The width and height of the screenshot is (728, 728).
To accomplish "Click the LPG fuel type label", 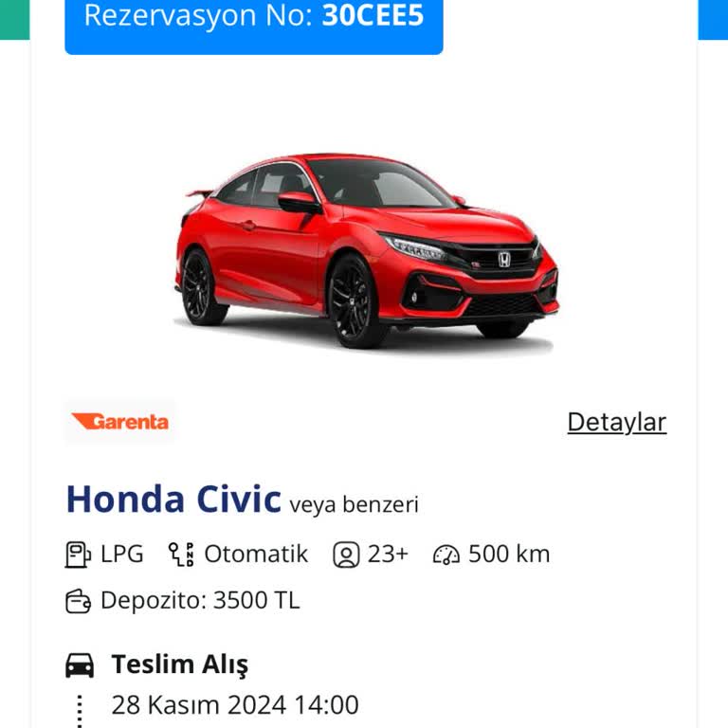I will [x=122, y=554].
